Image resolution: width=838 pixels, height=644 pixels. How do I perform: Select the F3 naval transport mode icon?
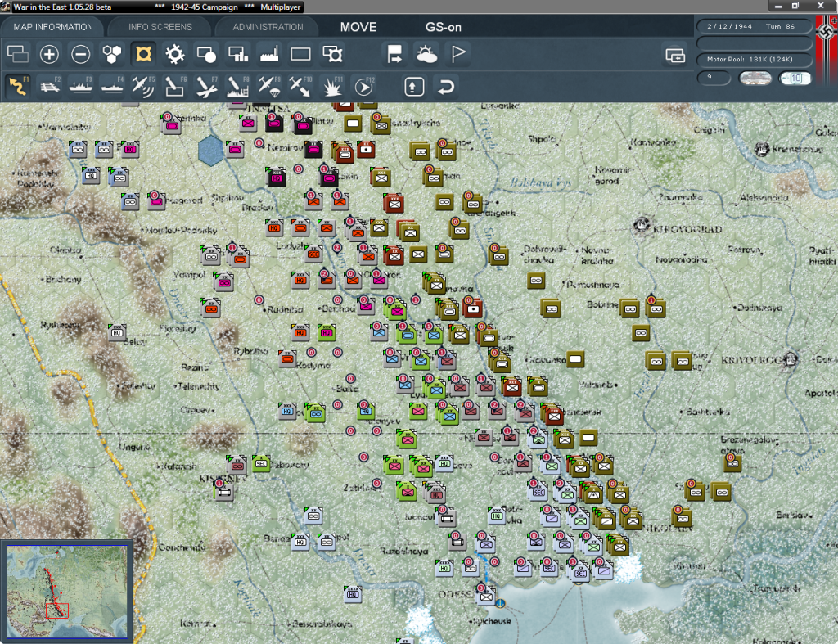(x=81, y=86)
